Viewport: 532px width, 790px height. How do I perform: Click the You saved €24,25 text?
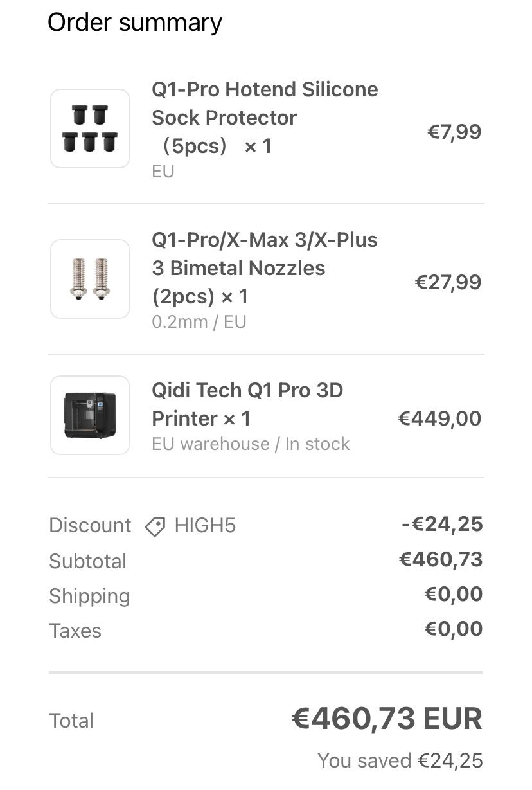pyautogui.click(x=400, y=760)
